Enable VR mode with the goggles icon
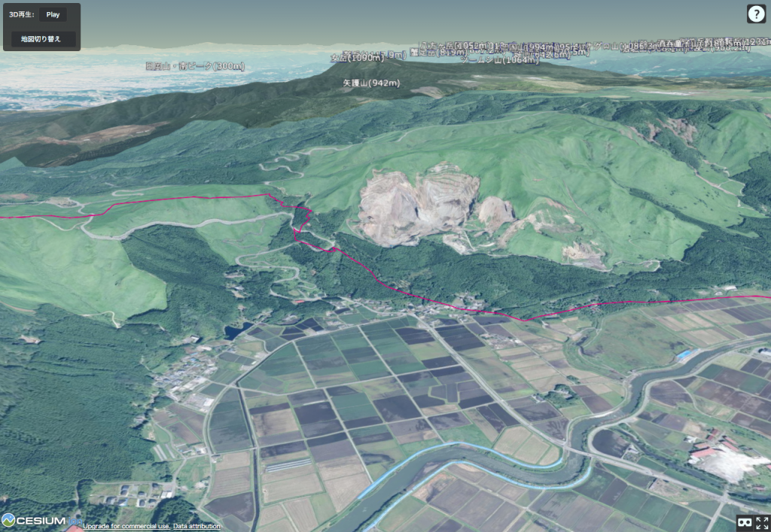Screen dimensions: 771x532 (x=743, y=522)
